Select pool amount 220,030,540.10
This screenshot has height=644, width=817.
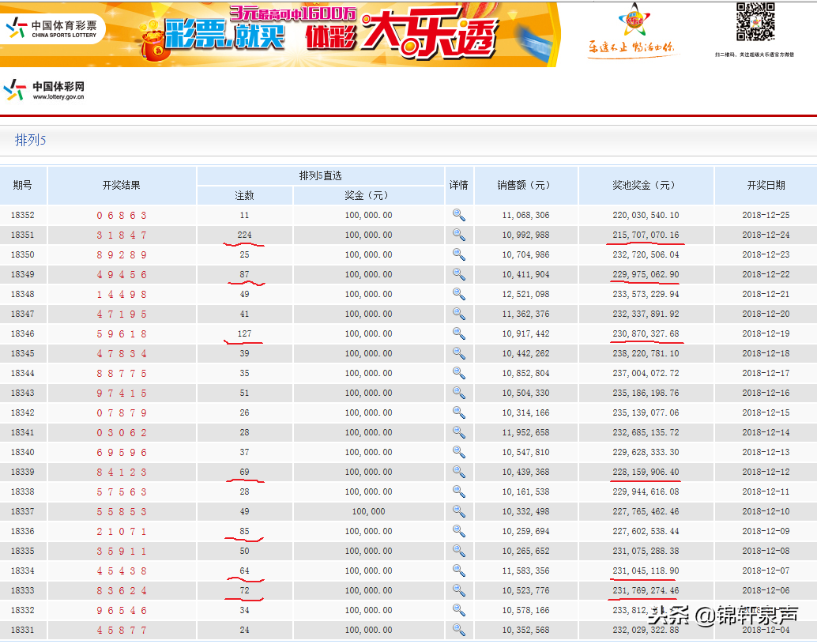coord(646,215)
